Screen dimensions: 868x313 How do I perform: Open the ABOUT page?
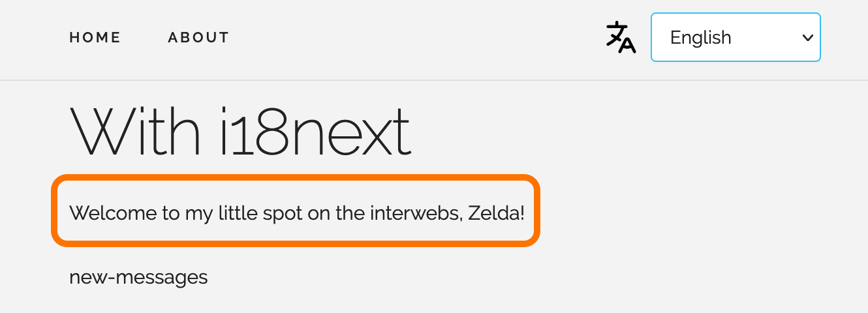click(x=198, y=38)
